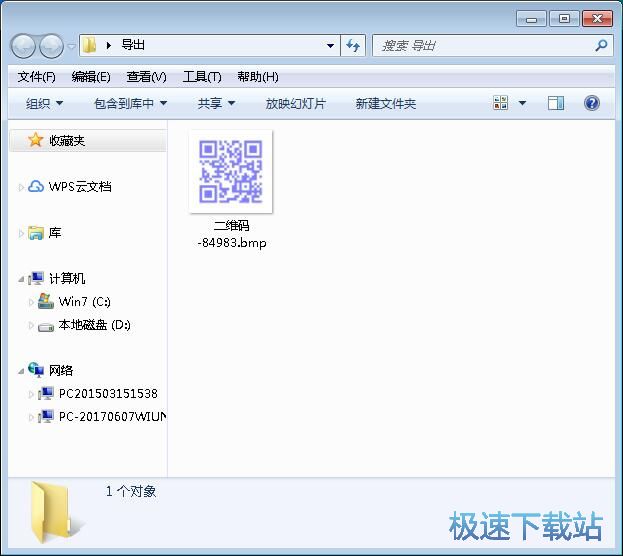Open the 帮助(H) menu

point(258,76)
